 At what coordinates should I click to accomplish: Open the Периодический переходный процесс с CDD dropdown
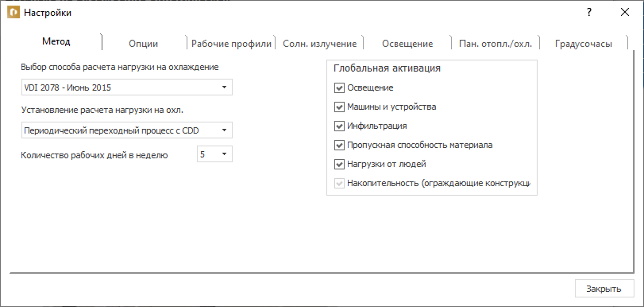(126, 130)
